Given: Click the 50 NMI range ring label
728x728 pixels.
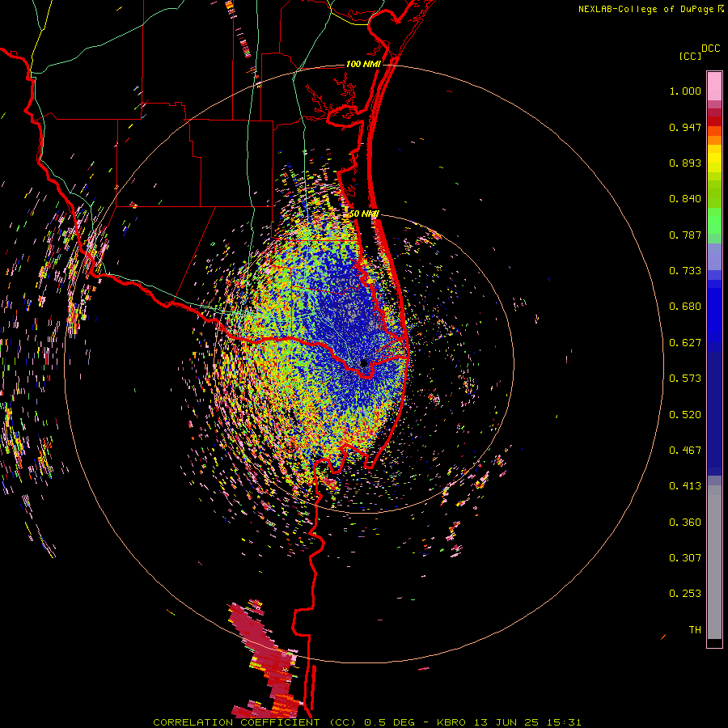Looking at the screenshot, I should pos(363,214).
